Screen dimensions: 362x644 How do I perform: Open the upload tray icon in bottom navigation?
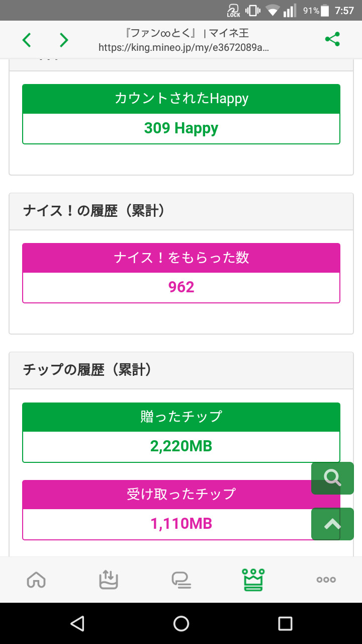(109, 580)
